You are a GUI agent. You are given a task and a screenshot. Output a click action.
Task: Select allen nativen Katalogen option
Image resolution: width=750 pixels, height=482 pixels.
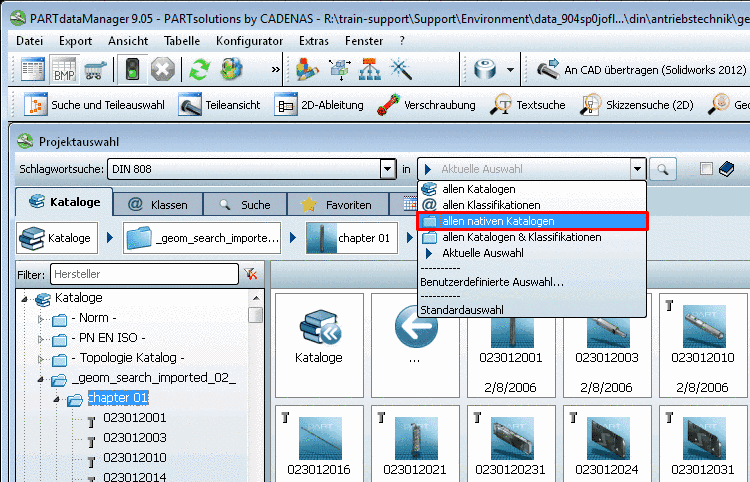(x=532, y=221)
